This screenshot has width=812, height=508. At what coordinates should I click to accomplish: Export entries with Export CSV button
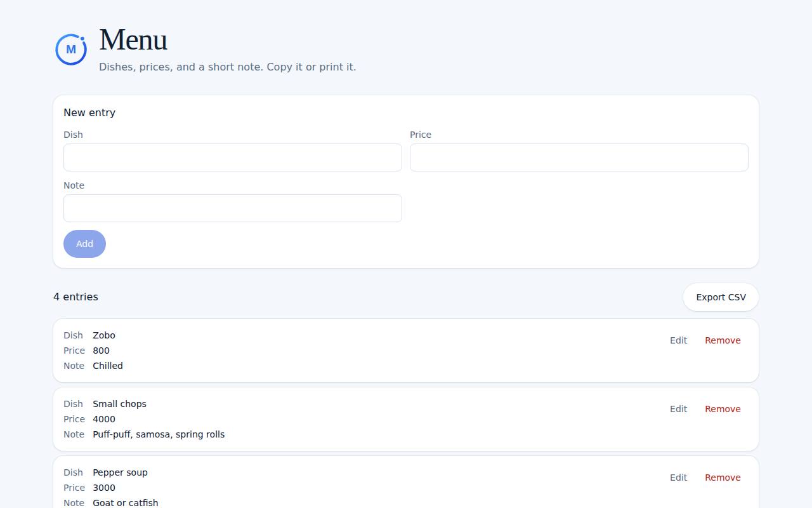click(x=721, y=297)
